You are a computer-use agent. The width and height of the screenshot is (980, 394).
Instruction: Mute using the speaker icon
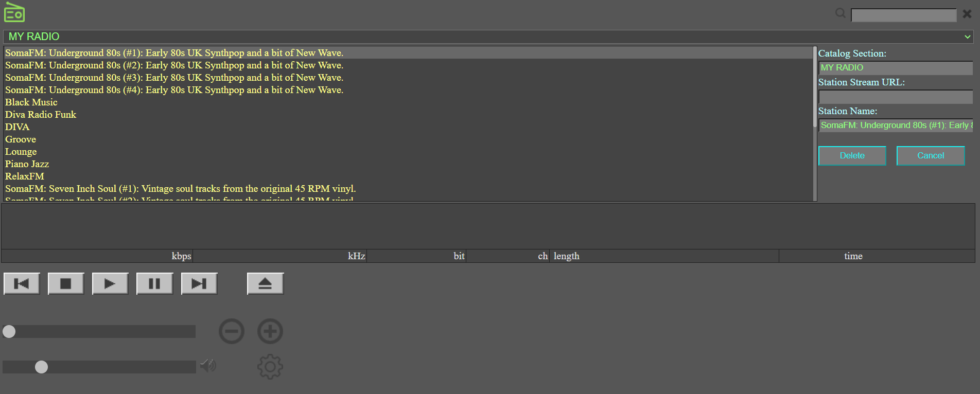pos(208,366)
